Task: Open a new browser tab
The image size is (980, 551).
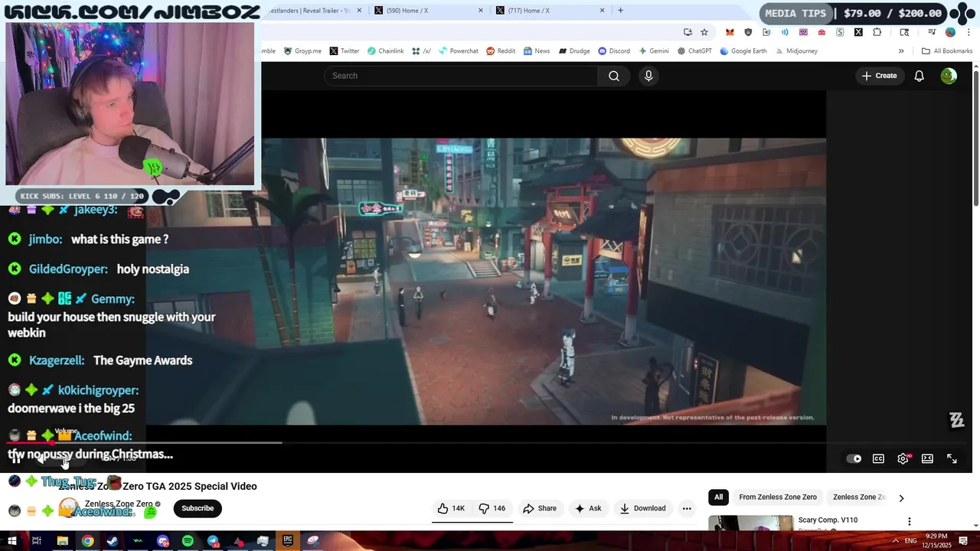Action: pyautogui.click(x=620, y=11)
